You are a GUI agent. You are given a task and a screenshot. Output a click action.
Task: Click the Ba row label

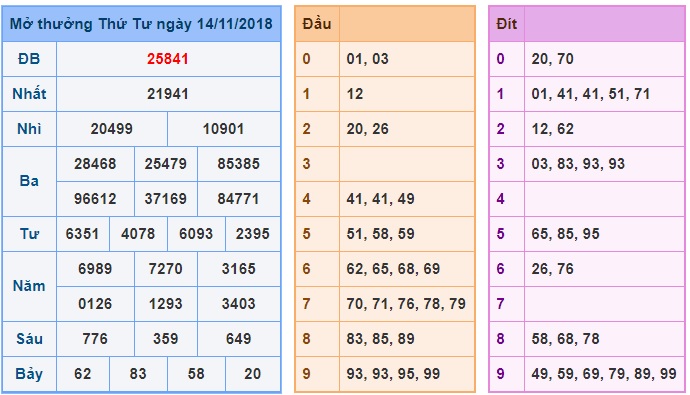29,181
